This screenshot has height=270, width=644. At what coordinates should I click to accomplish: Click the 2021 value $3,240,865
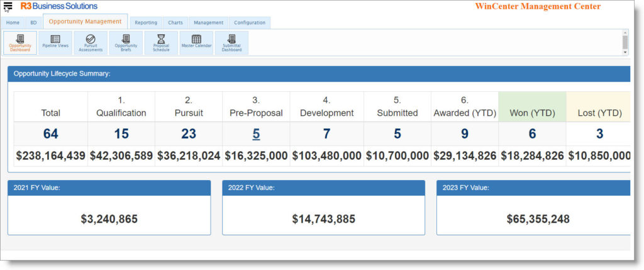coord(109,219)
